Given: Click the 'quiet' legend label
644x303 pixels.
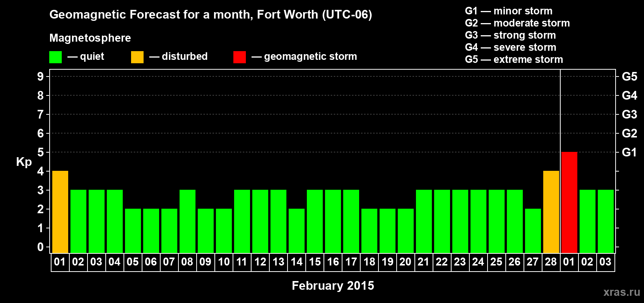Looking at the screenshot, I should click(x=92, y=57).
